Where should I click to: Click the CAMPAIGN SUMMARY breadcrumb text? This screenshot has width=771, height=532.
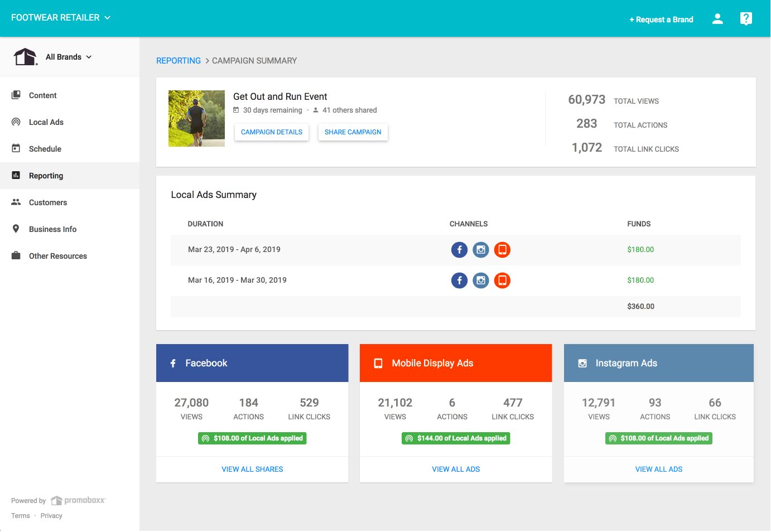click(254, 61)
